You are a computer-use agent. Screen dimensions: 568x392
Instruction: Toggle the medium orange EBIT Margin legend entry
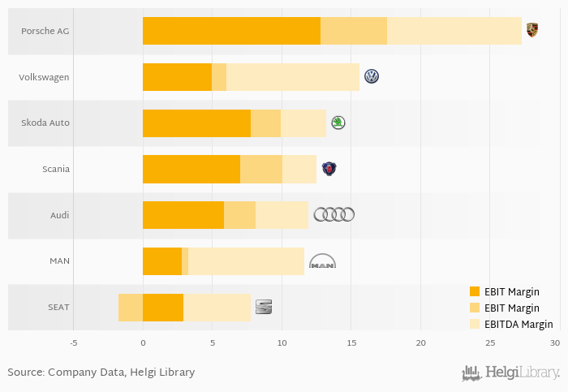[504, 308]
